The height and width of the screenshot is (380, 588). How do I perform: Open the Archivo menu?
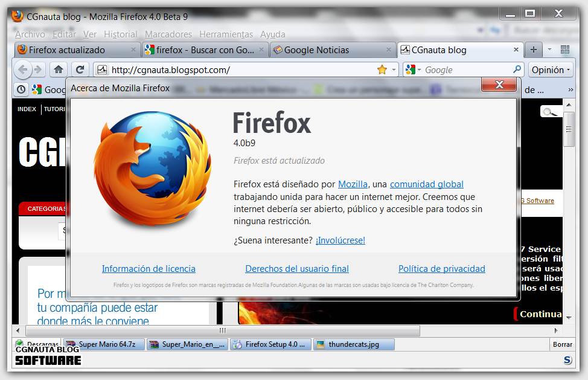click(30, 34)
